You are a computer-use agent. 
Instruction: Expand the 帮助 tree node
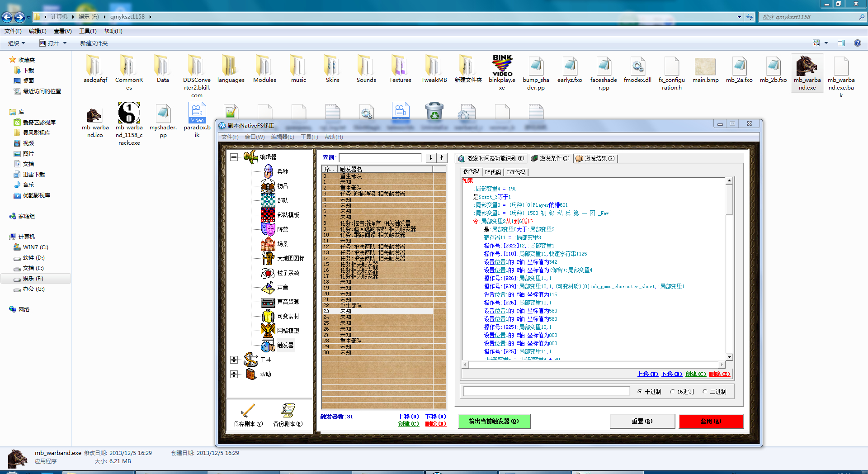click(x=234, y=374)
